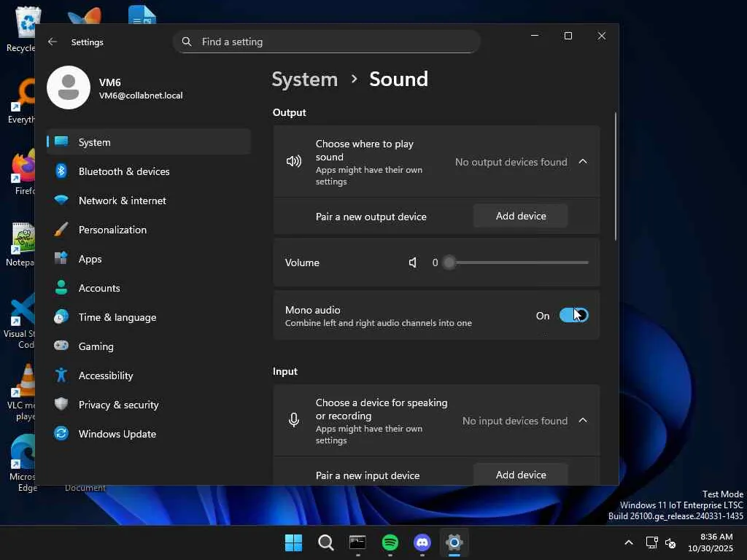Show hidden icons in the system tray
The width and height of the screenshot is (747, 560).
[x=628, y=542]
